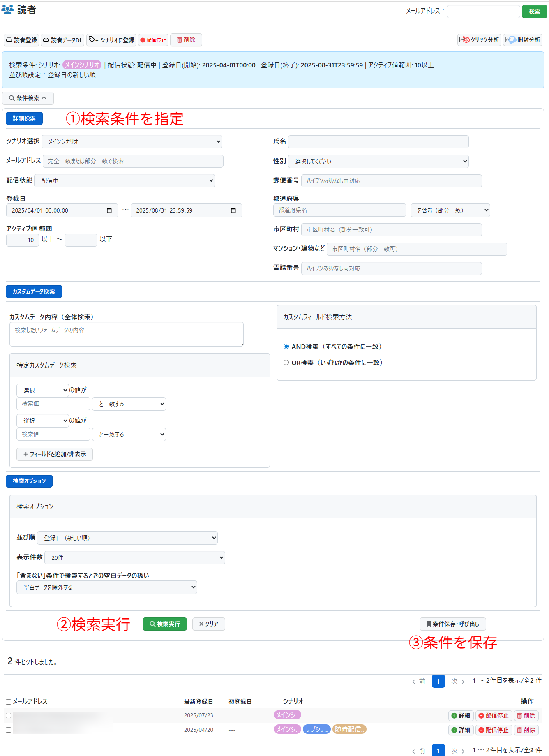Open the シナリオ選択 dropdown
Viewport: 549px width, 756px height.
click(x=132, y=141)
